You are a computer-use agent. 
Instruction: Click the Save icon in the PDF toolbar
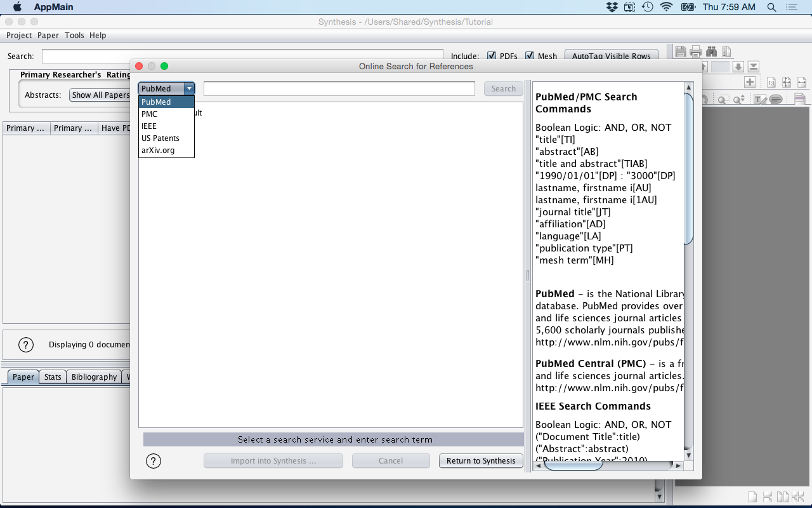[x=681, y=51]
